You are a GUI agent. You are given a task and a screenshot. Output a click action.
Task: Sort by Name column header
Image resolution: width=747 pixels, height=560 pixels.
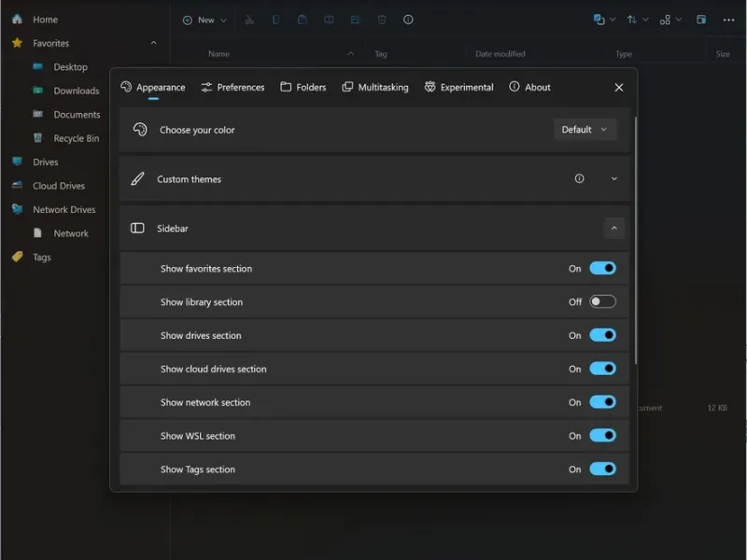pyautogui.click(x=218, y=54)
